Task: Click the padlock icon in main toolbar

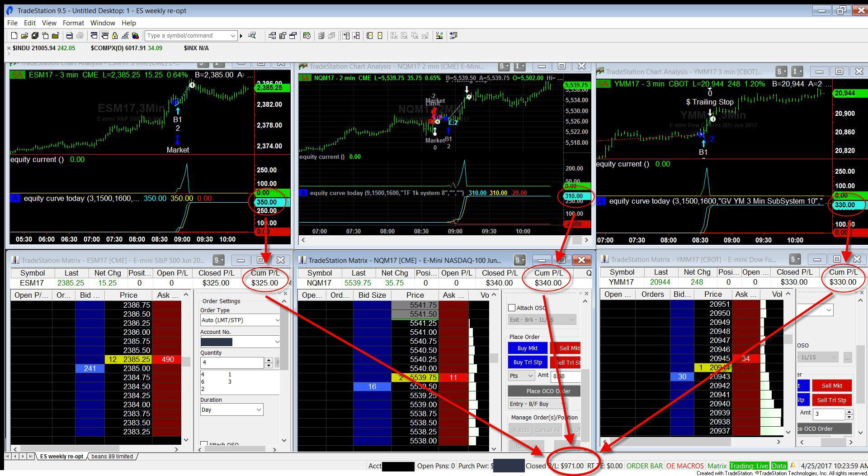Action: 115,36
